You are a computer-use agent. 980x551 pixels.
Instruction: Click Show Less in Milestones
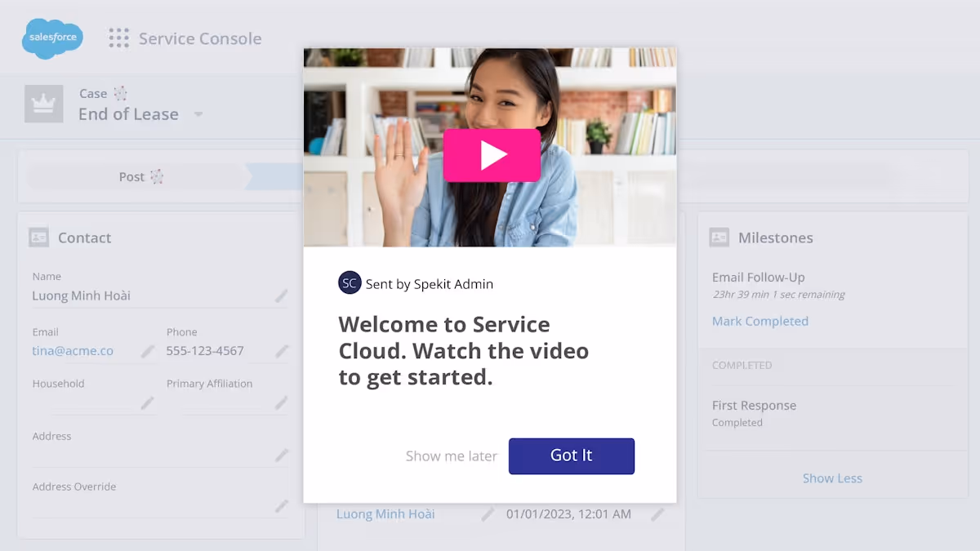(x=832, y=478)
